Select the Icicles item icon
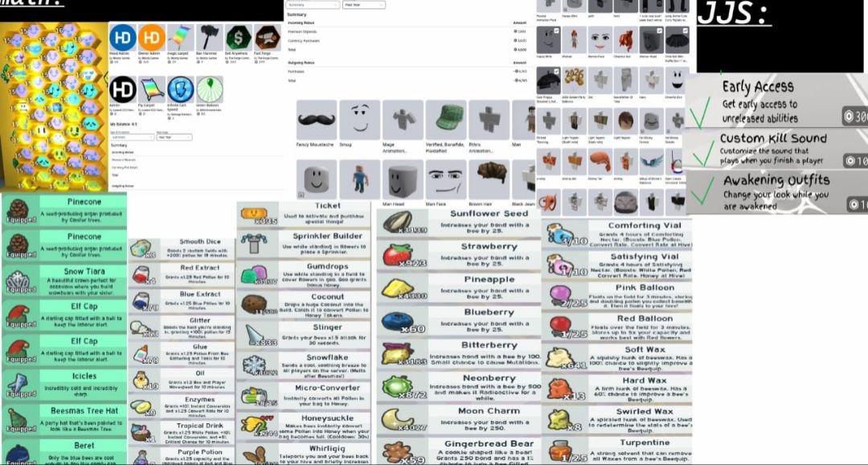 pos(18,384)
